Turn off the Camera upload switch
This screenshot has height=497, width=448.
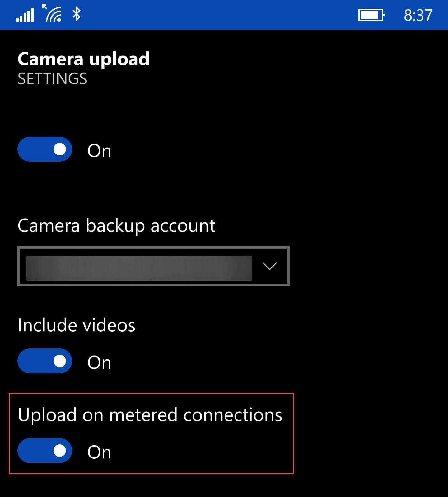click(x=44, y=149)
